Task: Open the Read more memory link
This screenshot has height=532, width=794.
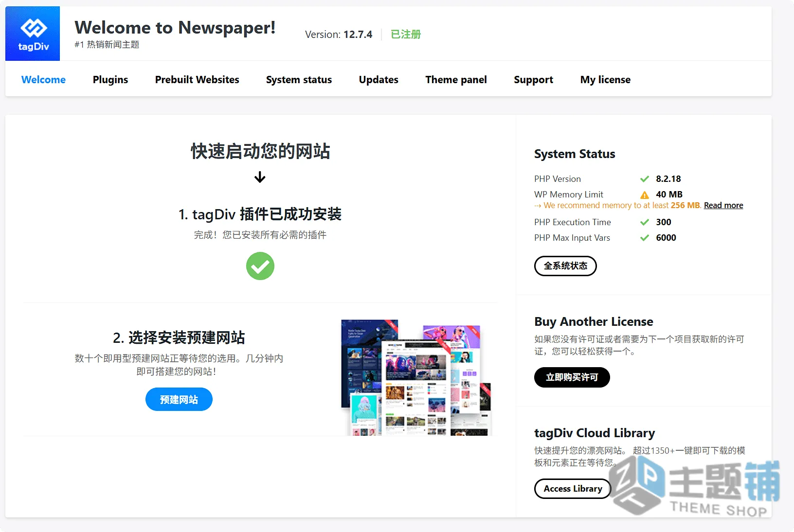Action: (x=723, y=205)
